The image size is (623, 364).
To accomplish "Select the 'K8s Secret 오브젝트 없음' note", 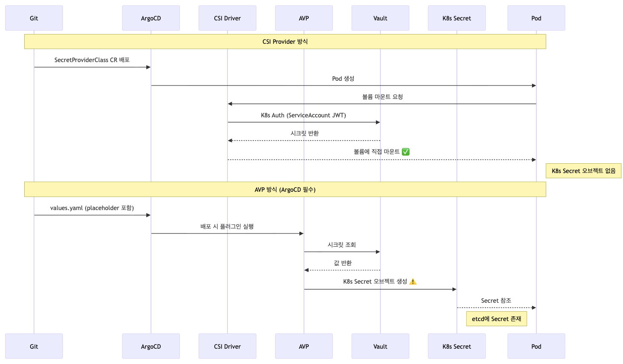I will coord(583,171).
